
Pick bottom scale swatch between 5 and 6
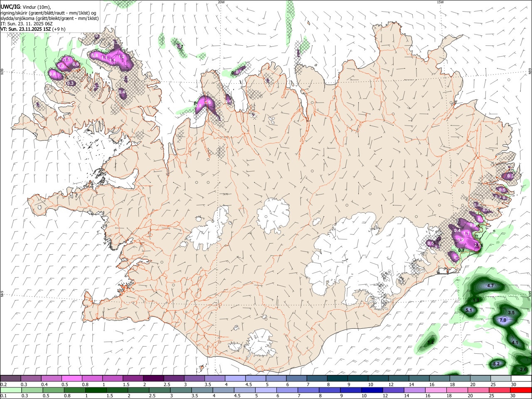coord(265,390)
